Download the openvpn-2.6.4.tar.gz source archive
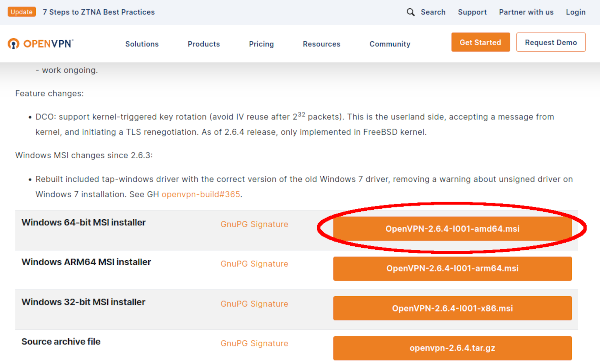 452,348
